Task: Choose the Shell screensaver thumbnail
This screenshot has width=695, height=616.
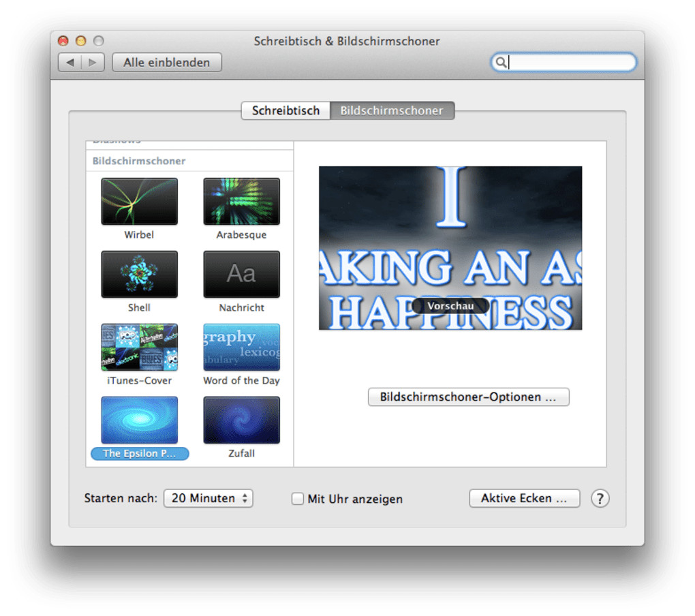Action: tap(139, 275)
